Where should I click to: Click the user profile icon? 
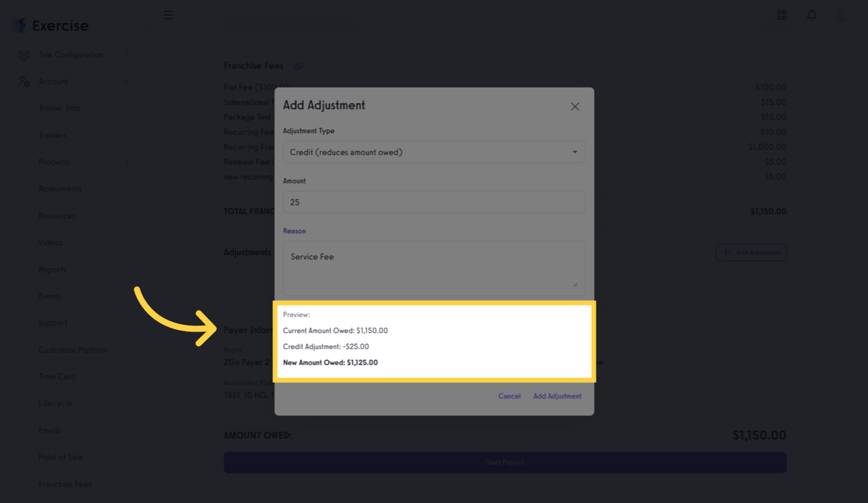click(x=842, y=14)
